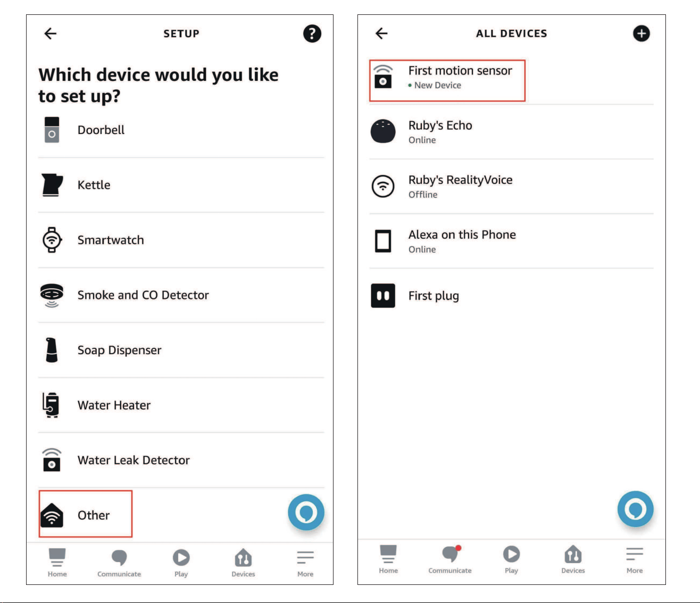Viewport: 700px width, 603px height.
Task: Tap the Offline status under Ruby's RealityVoice
Action: 423,195
